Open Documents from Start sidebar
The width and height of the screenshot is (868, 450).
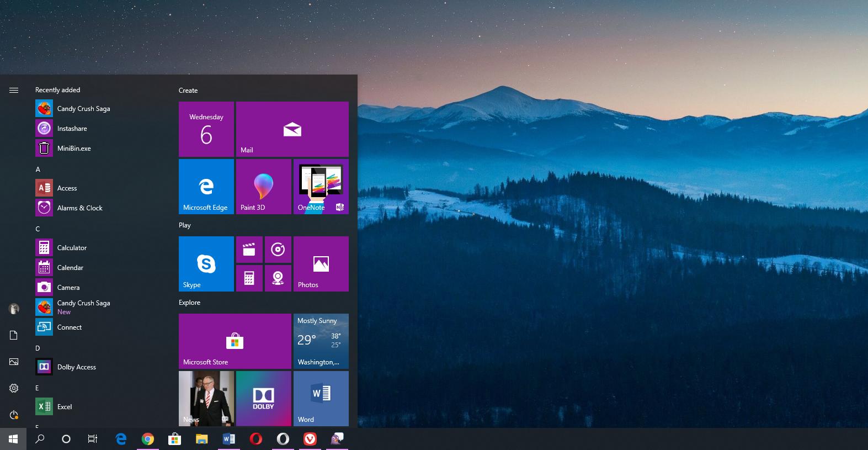coord(14,335)
